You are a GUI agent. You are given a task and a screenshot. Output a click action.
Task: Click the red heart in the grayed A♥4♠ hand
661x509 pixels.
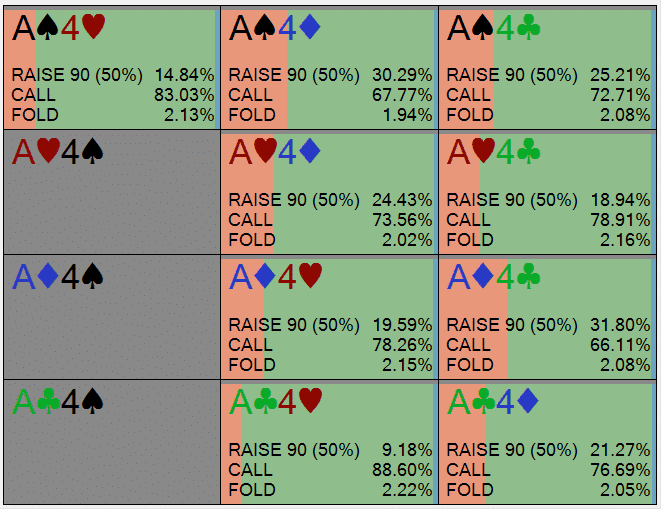(47, 152)
